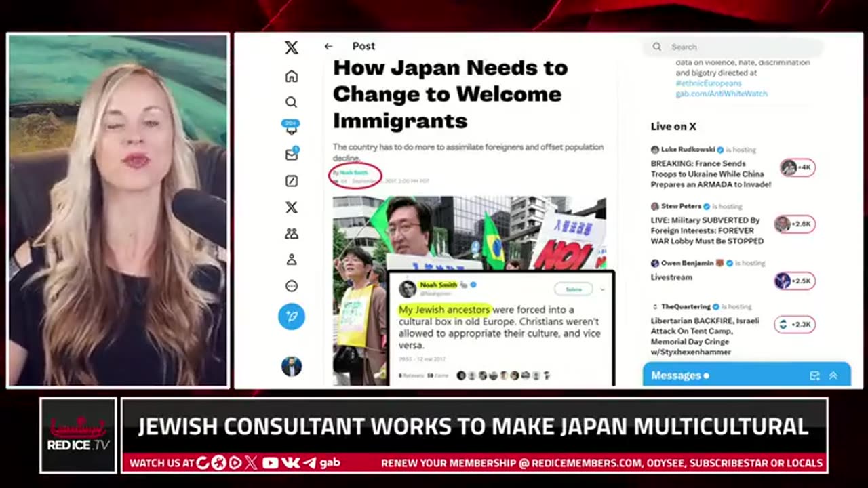This screenshot has width=868, height=488.
Task: Click TheQuartering verified badge
Action: (x=716, y=306)
